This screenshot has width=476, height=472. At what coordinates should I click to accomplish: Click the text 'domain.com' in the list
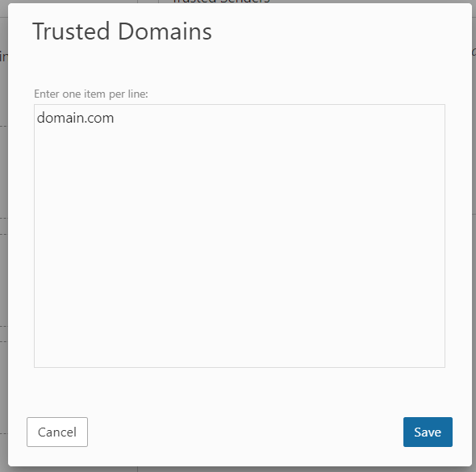pos(75,118)
